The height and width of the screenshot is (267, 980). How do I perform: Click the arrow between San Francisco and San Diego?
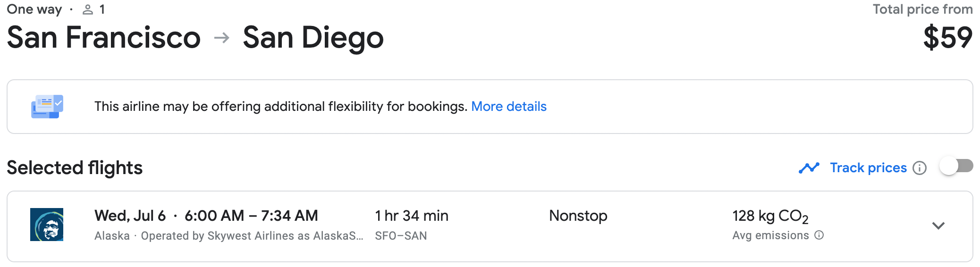(x=222, y=37)
